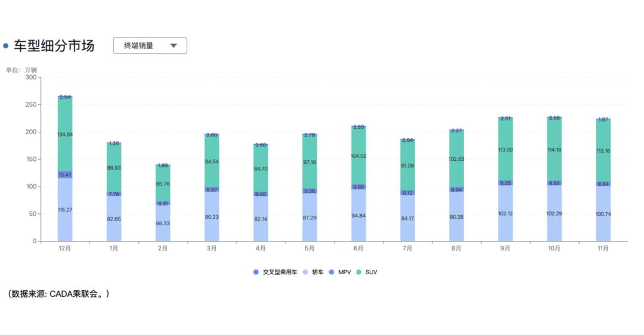Click 6月 轿车 segment labeled 94.84
Screen dimensions: 644x335
tap(358, 215)
